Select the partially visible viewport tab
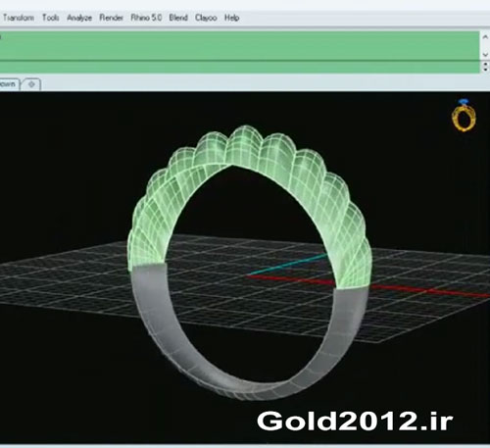 tap(9, 84)
